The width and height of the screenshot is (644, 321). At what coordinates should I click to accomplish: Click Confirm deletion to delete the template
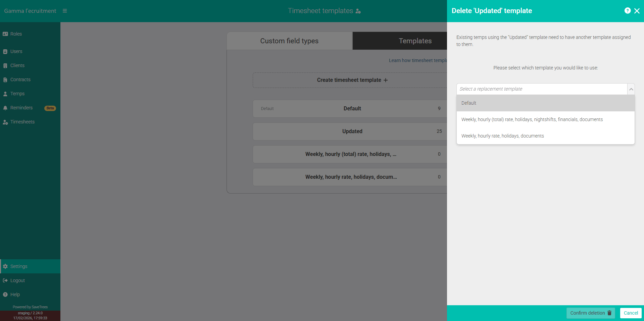point(590,313)
